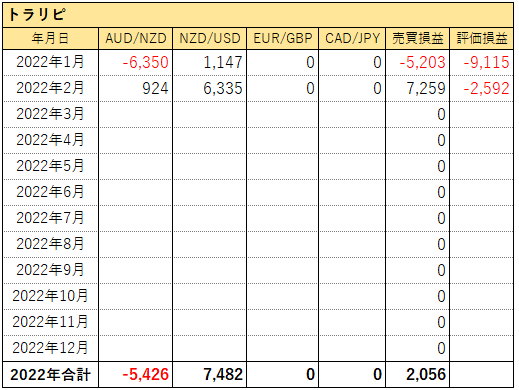
Task: Click the 2022年12月 row label
Action: point(50,348)
